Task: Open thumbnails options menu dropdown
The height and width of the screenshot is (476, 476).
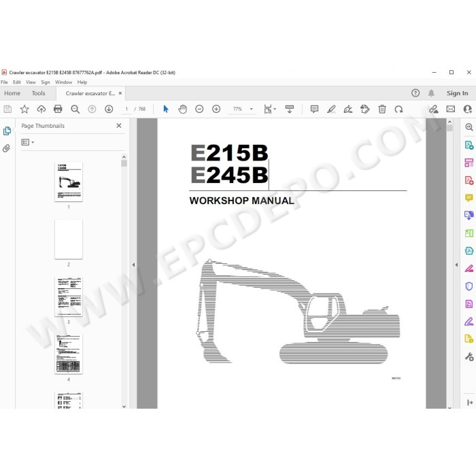Action: (x=28, y=142)
